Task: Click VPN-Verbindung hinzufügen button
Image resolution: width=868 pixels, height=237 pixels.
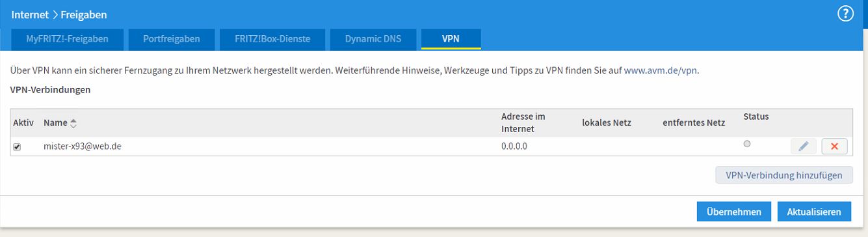Action: click(x=784, y=174)
